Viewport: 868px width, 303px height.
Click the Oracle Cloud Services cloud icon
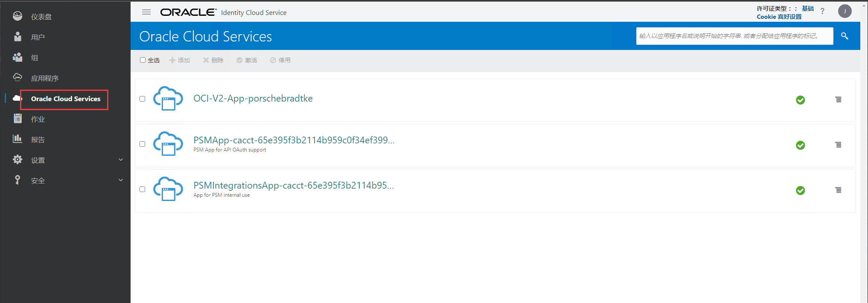(x=17, y=98)
